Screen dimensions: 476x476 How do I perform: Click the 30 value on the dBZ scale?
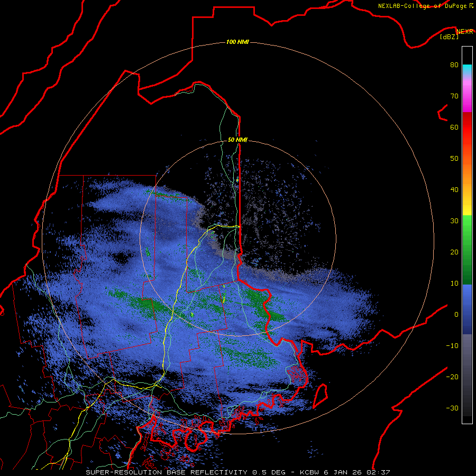(x=454, y=221)
